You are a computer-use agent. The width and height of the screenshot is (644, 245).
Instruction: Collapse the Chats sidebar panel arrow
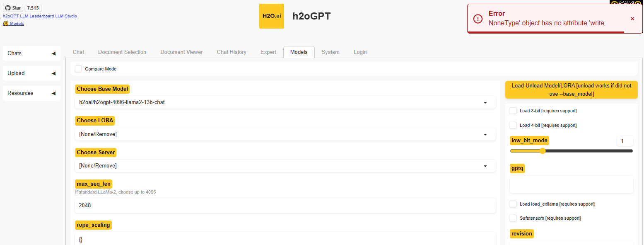pyautogui.click(x=53, y=53)
